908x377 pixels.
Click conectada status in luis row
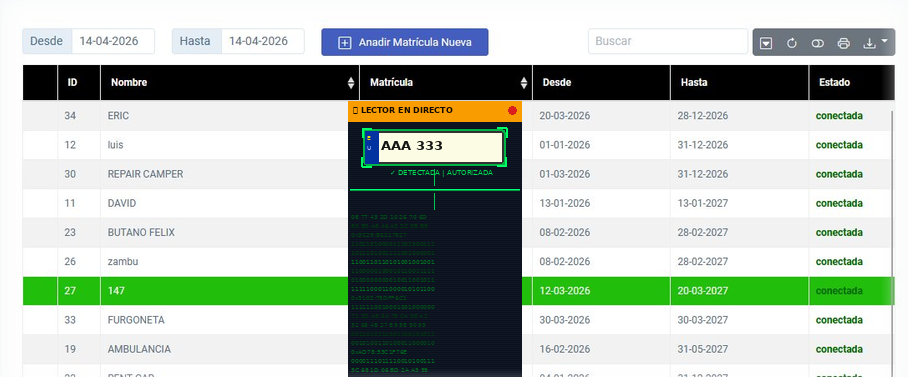coord(839,145)
